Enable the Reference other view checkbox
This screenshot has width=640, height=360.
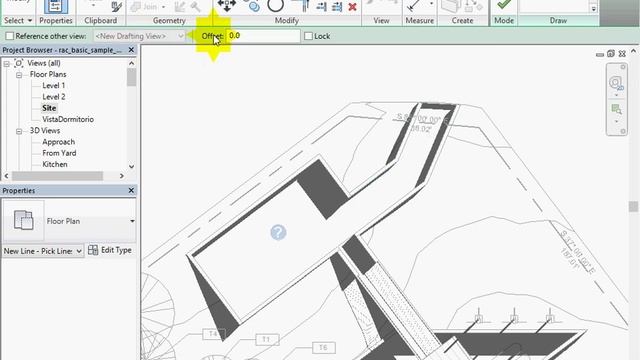click(9, 36)
